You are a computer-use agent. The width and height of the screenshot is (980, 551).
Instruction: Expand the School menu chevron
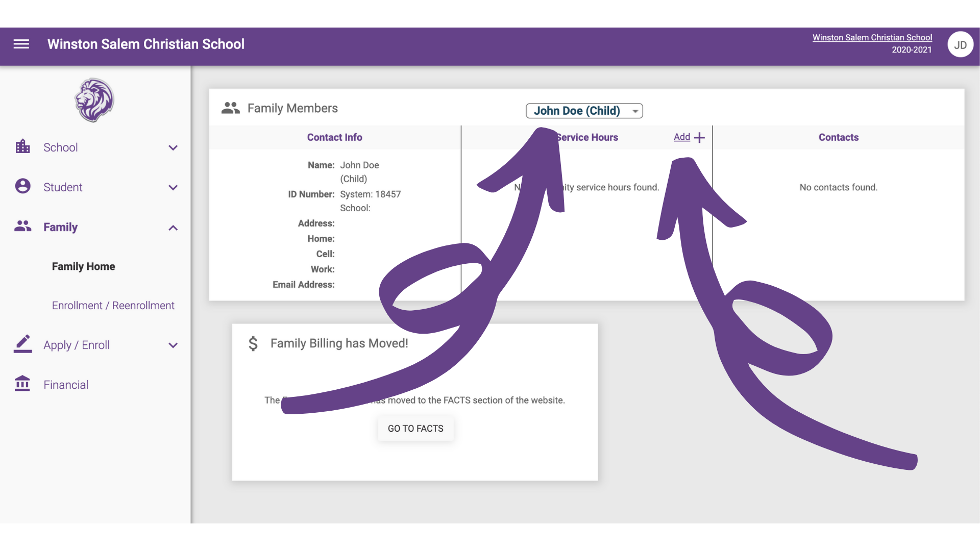[173, 148]
